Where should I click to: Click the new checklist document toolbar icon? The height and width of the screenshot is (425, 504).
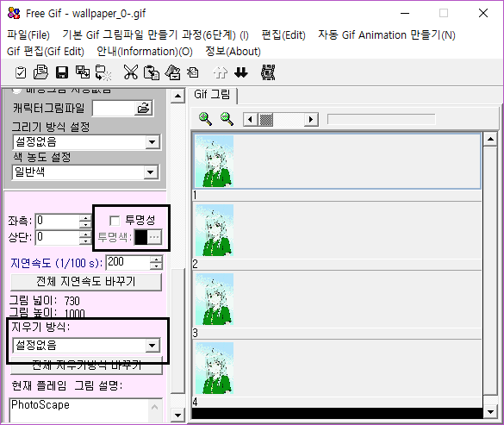coord(21,72)
